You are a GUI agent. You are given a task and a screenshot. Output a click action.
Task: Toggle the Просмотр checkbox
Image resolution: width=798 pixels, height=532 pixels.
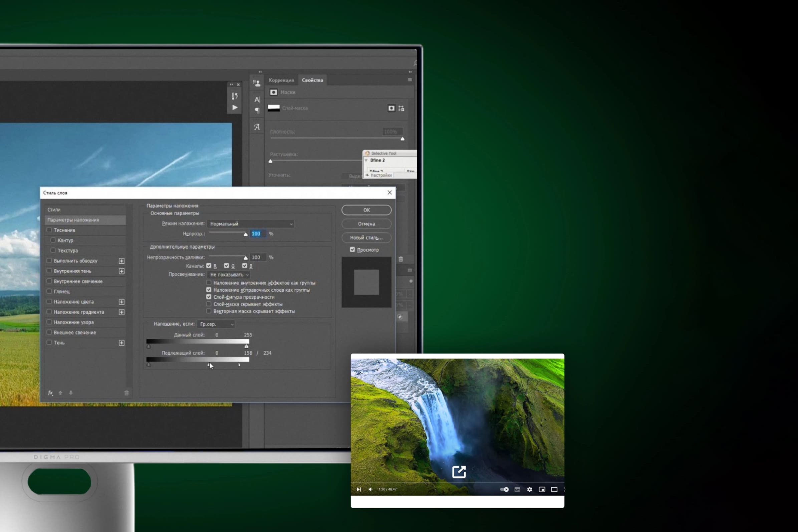[352, 250]
